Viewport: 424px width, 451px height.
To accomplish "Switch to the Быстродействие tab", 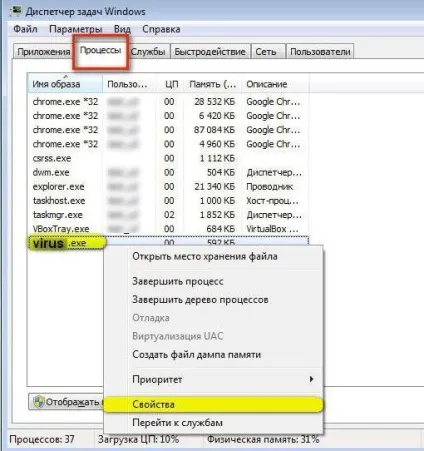I will point(210,52).
